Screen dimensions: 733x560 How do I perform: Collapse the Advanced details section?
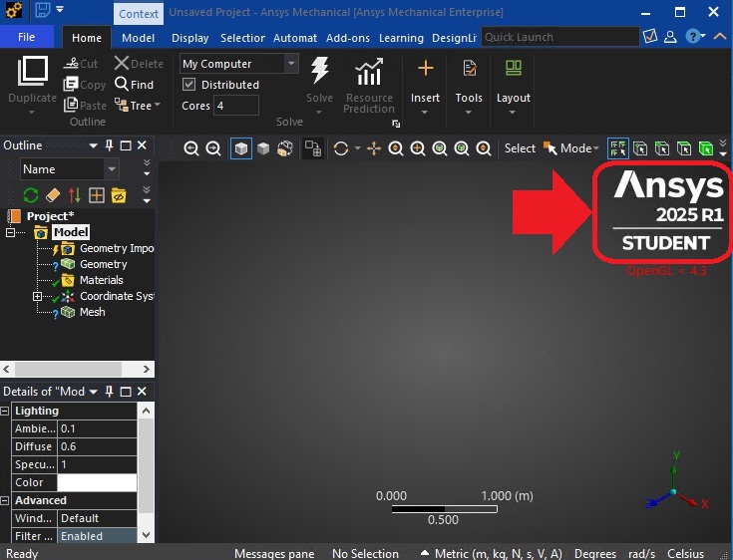[5, 500]
